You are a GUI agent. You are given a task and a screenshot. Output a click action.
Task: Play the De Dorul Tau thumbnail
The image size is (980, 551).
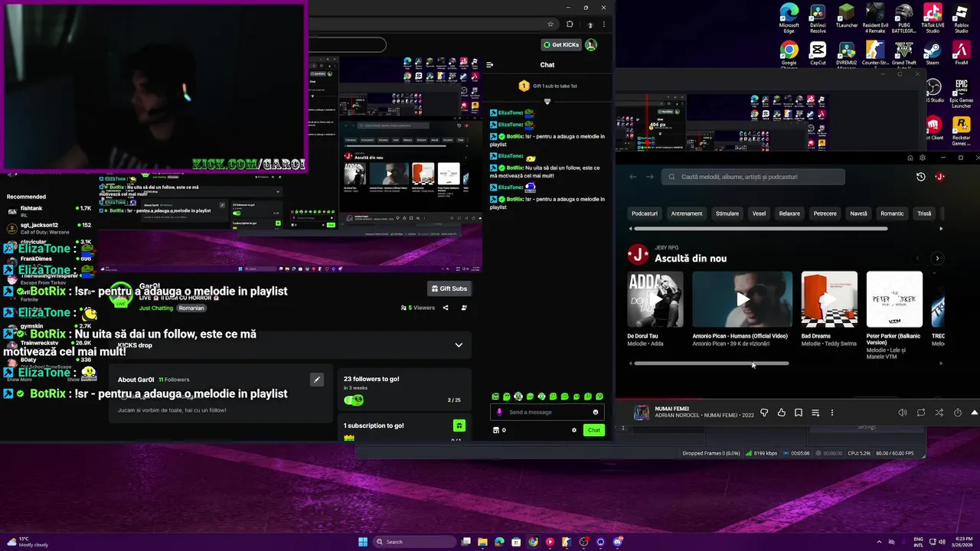(x=655, y=299)
